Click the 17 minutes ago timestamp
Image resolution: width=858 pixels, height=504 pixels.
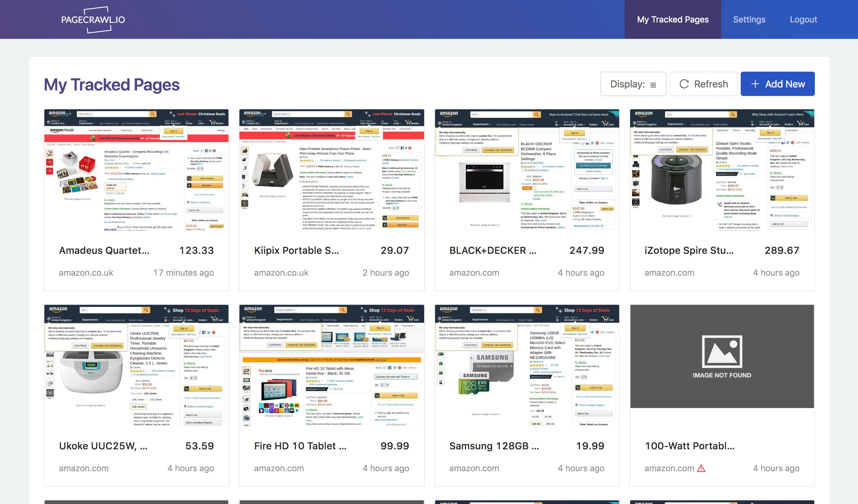(x=184, y=273)
